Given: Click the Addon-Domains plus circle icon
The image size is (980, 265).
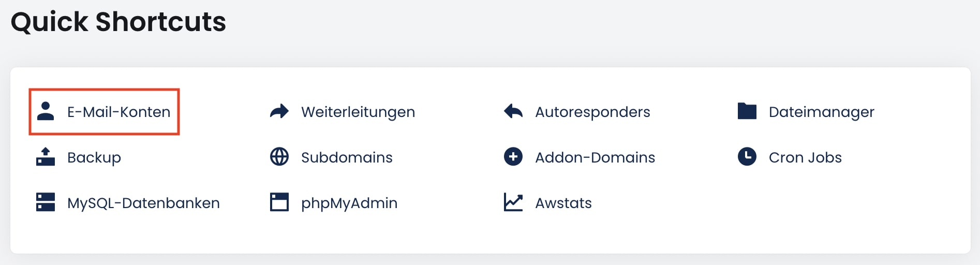Looking at the screenshot, I should tap(513, 157).
